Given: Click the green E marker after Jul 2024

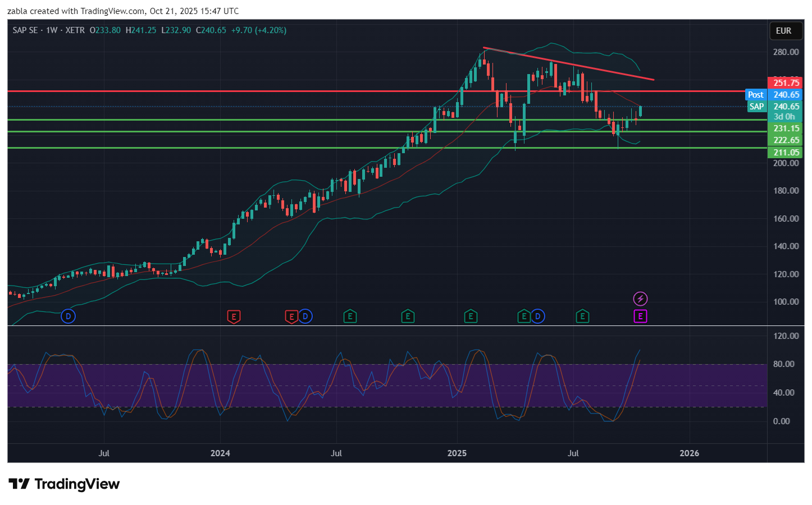Looking at the screenshot, I should (408, 316).
